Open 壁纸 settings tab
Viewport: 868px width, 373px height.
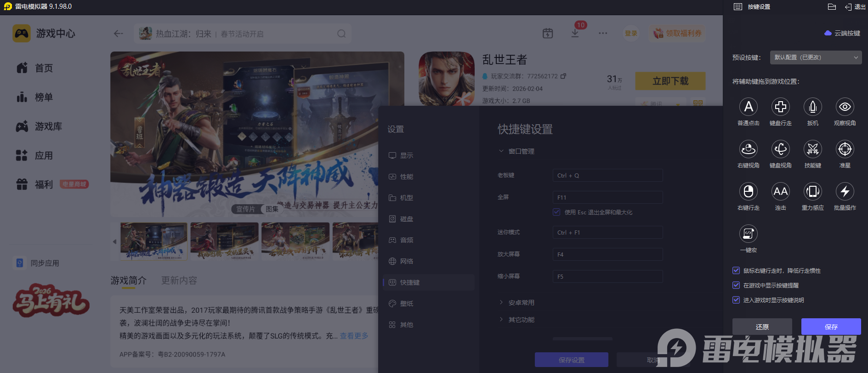[x=429, y=304]
